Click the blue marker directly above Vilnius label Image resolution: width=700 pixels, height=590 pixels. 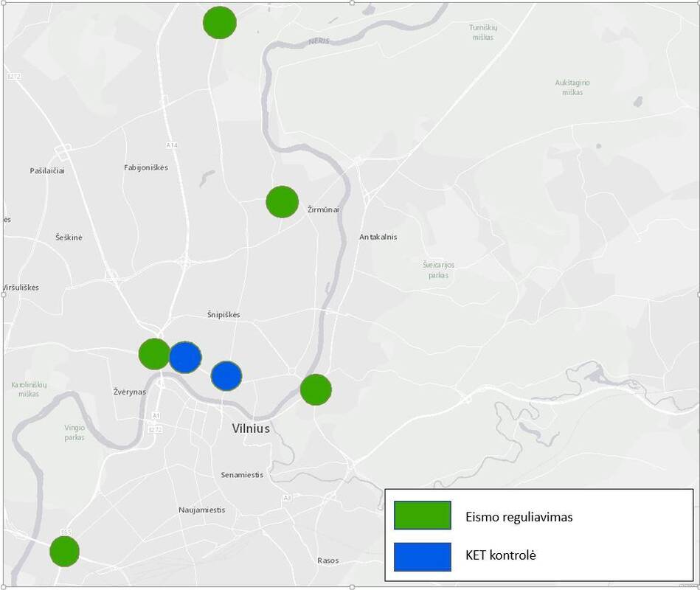(x=226, y=375)
